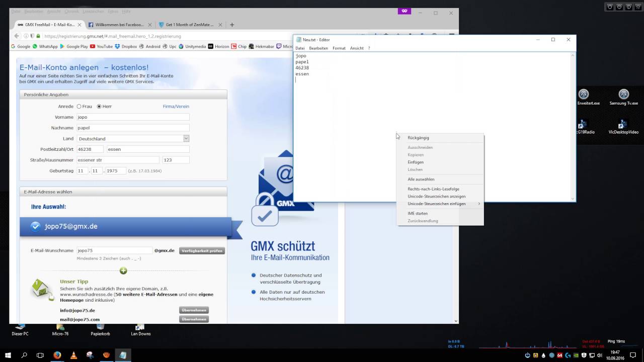Launch VLC media player from taskbar
Viewport: 644px width, 362px height.
[74, 355]
